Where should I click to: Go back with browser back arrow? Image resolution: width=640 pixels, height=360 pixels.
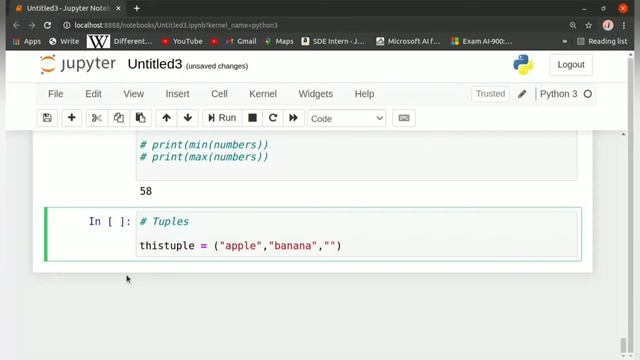[x=16, y=25]
